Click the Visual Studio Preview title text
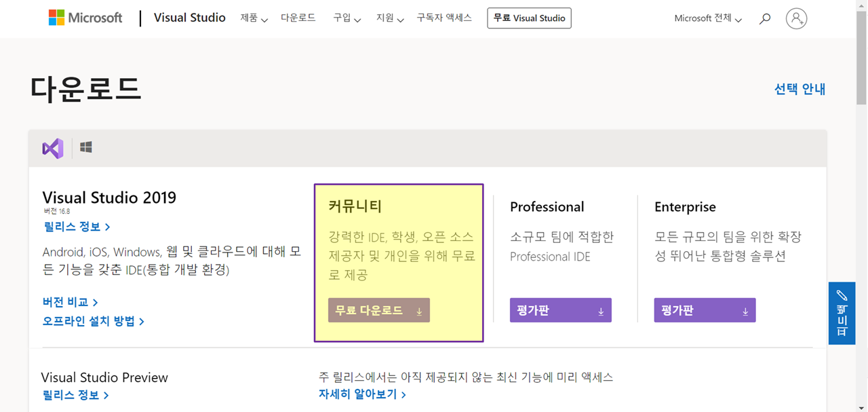Image resolution: width=868 pixels, height=412 pixels. pos(104,377)
